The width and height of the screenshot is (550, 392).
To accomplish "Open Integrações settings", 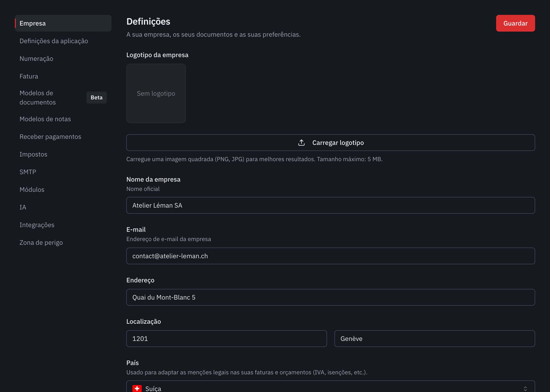I will 63,225.
